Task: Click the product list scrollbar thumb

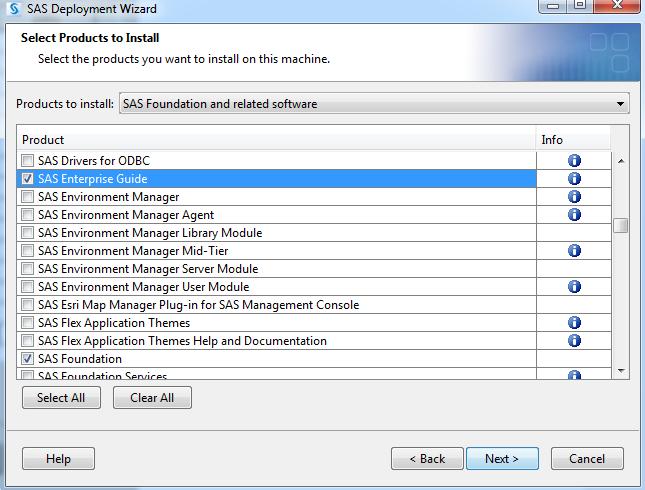Action: [x=621, y=225]
